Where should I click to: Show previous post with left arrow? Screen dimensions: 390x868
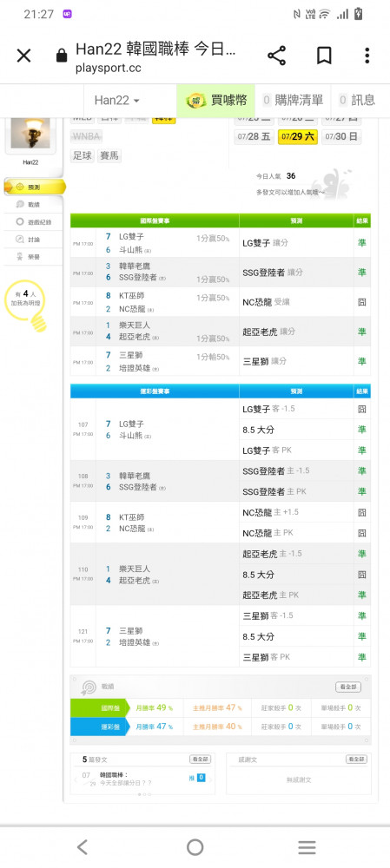click(76, 779)
